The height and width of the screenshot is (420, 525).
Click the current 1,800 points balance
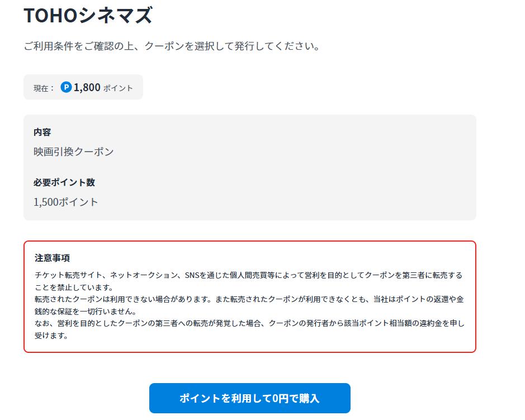click(x=87, y=87)
